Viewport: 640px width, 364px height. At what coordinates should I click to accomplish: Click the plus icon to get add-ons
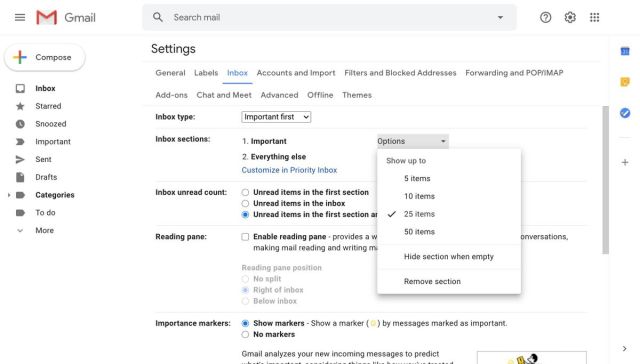tap(625, 162)
